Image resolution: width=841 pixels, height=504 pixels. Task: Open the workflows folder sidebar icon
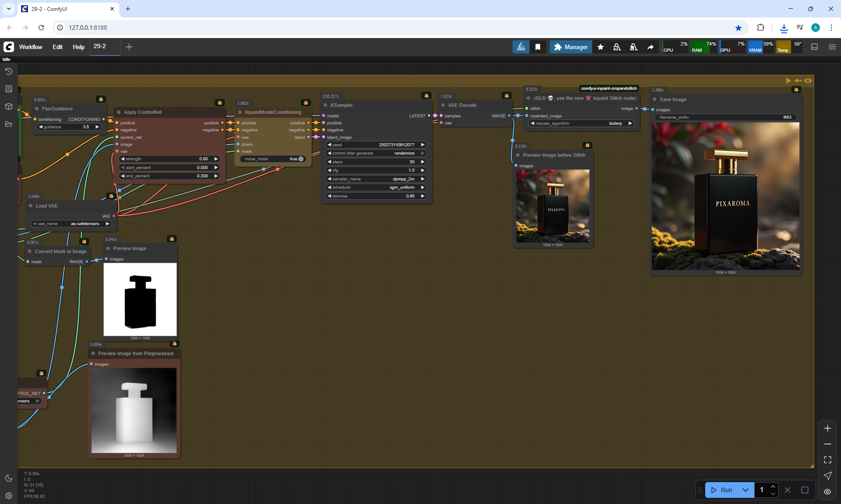pyautogui.click(x=8, y=124)
